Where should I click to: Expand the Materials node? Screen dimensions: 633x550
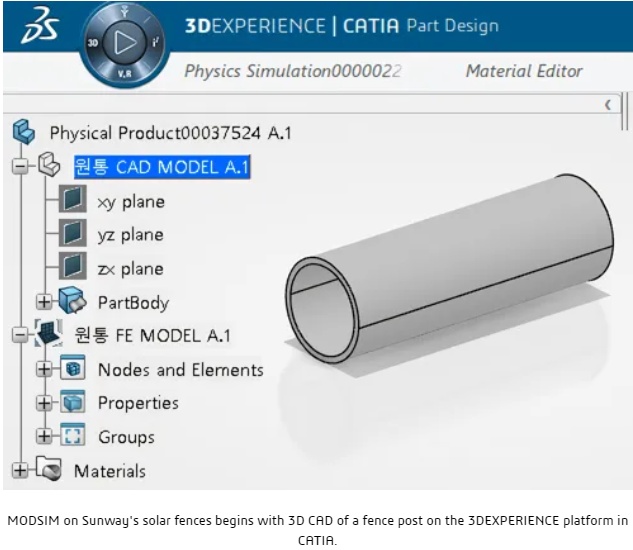point(20,470)
